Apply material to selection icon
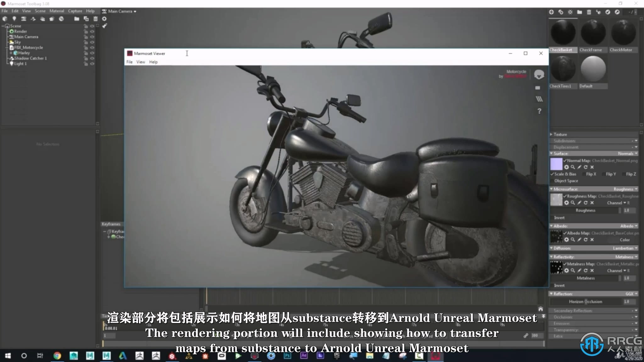The width and height of the screenshot is (644, 362). (598, 12)
